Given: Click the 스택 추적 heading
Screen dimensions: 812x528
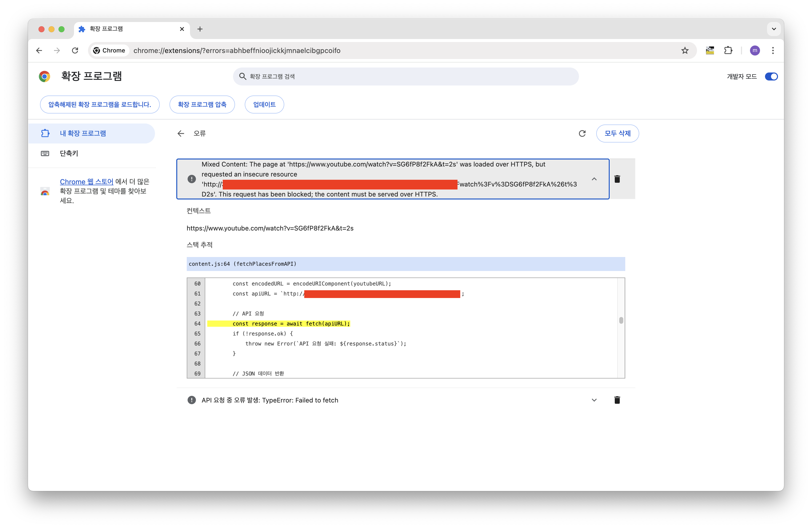Looking at the screenshot, I should [x=199, y=245].
